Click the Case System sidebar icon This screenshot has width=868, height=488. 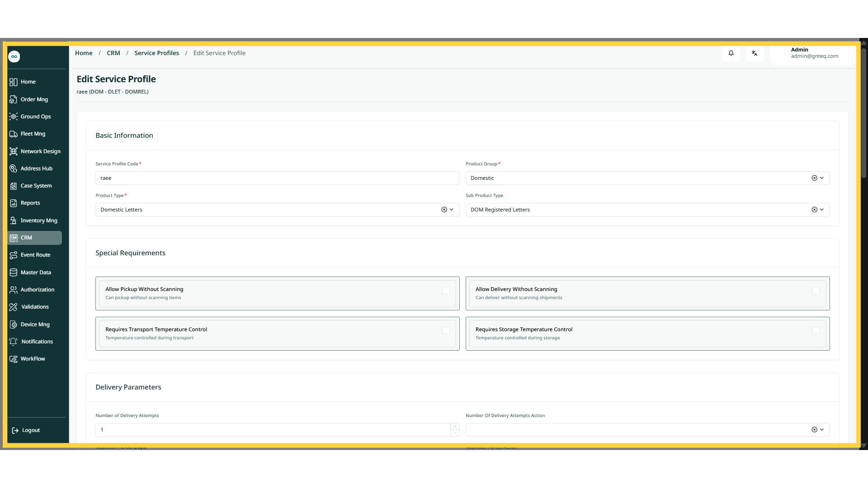pos(14,186)
